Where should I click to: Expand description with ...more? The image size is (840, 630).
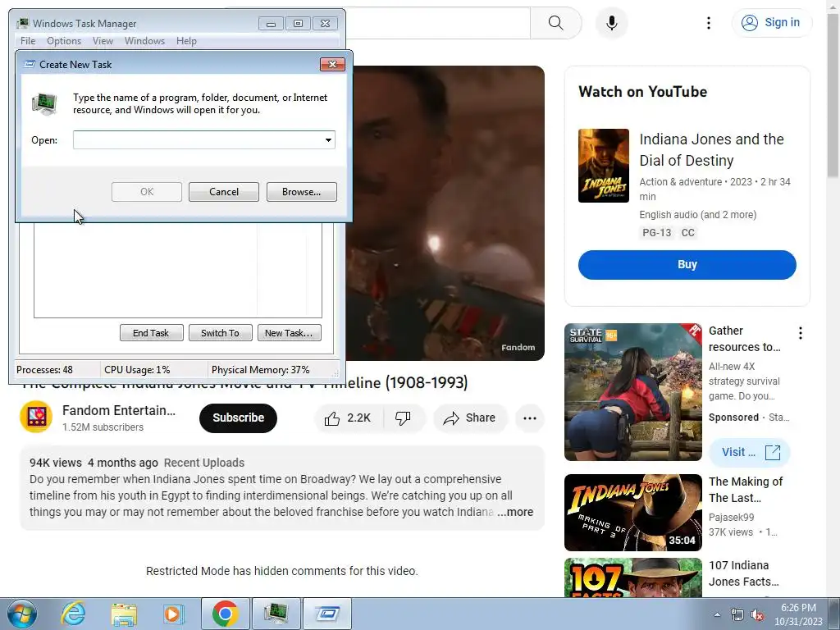[515, 512]
